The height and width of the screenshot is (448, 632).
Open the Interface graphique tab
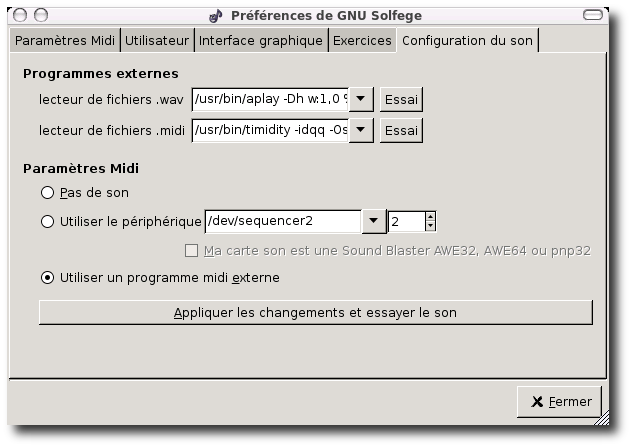click(x=260, y=41)
